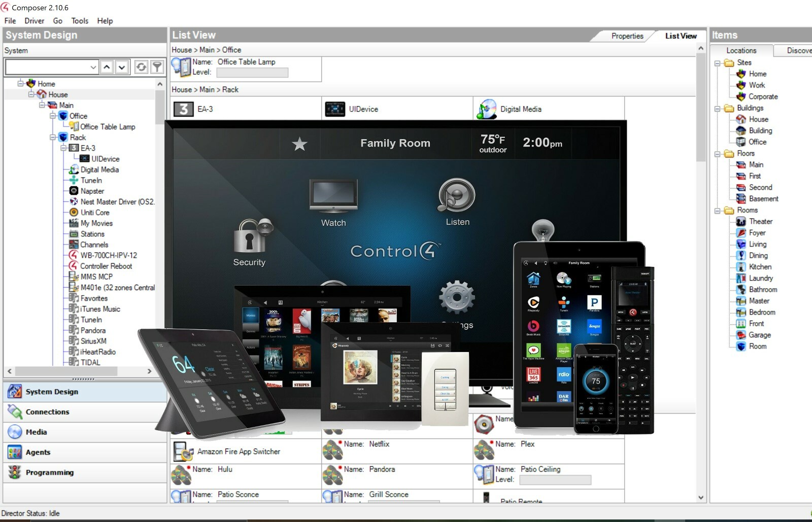
Task: Select Napster in the system tree
Action: (x=92, y=191)
